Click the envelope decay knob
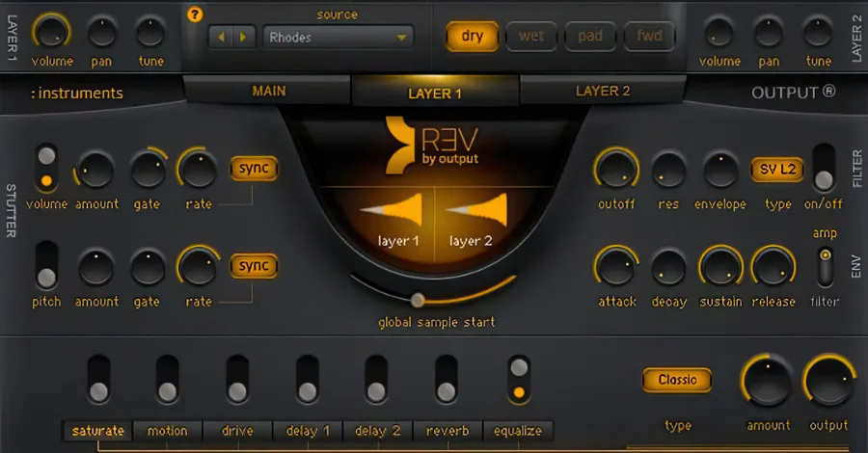This screenshot has height=453, width=868. coord(668,268)
